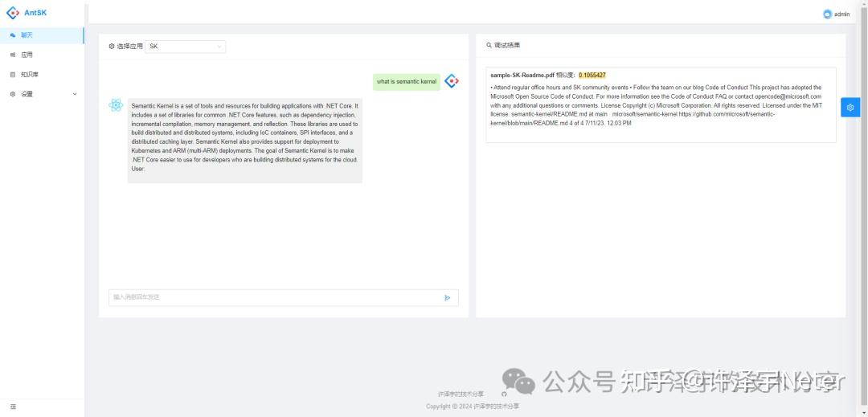868x417 pixels.
Task: Click the GitHub icon in footer
Action: click(504, 395)
